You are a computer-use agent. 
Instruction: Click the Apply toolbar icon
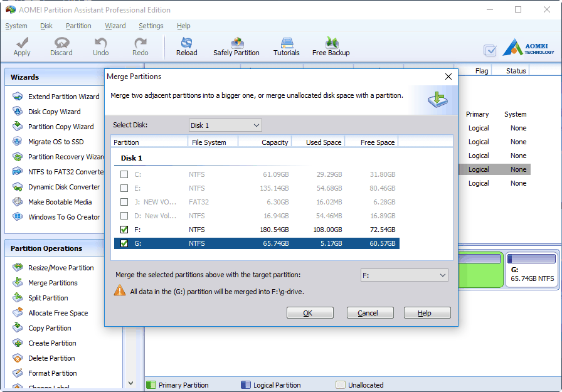[22, 47]
